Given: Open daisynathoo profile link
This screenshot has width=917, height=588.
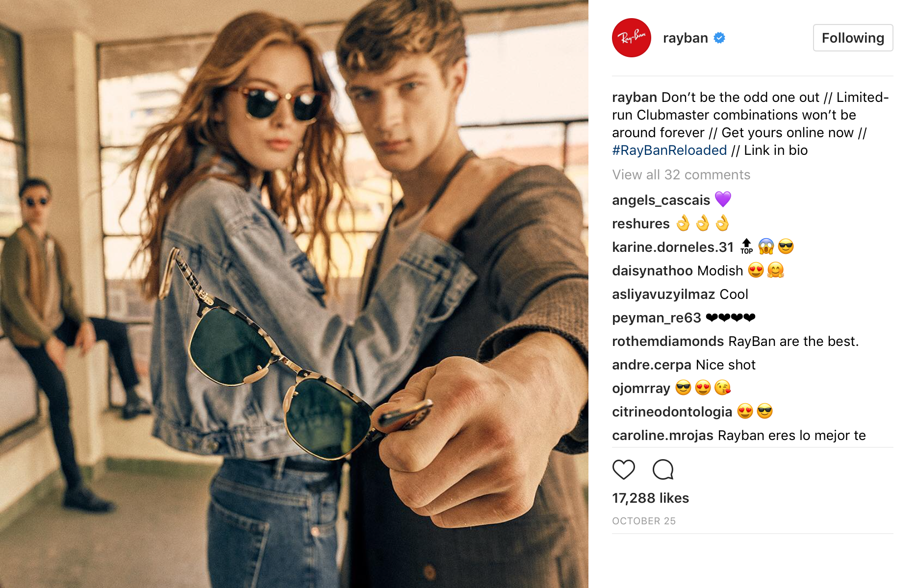Looking at the screenshot, I should coord(653,271).
